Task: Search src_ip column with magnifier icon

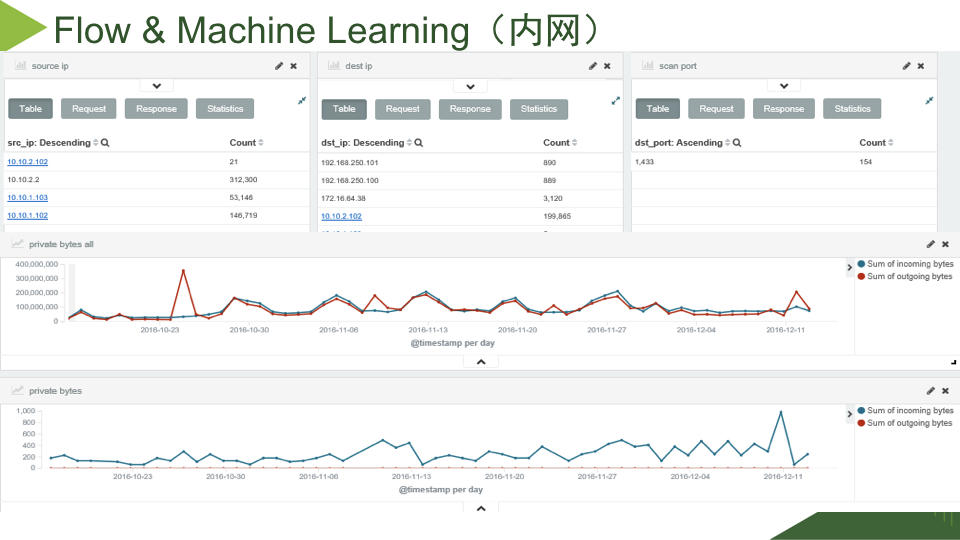Action: click(105, 143)
